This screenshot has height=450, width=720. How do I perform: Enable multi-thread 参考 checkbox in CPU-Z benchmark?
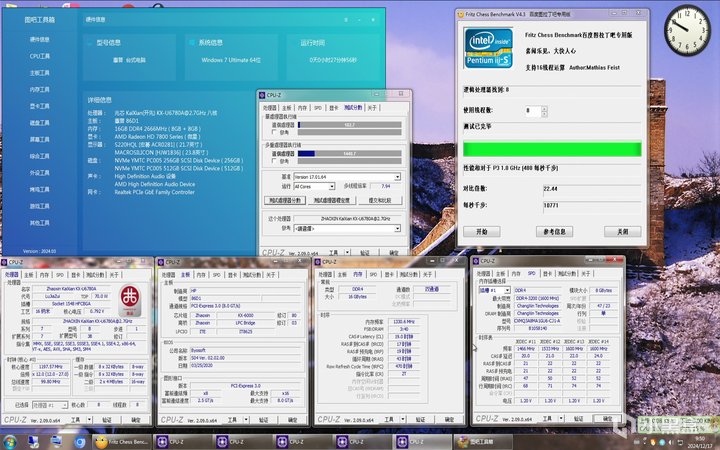click(x=275, y=161)
